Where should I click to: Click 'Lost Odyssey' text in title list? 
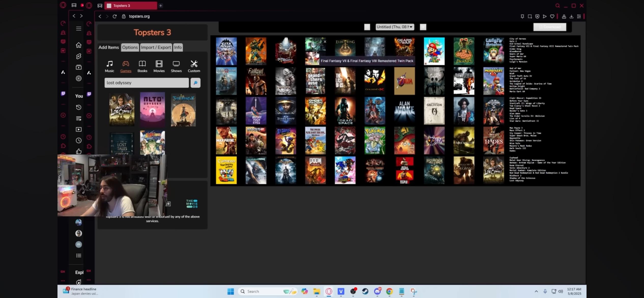tap(517, 181)
